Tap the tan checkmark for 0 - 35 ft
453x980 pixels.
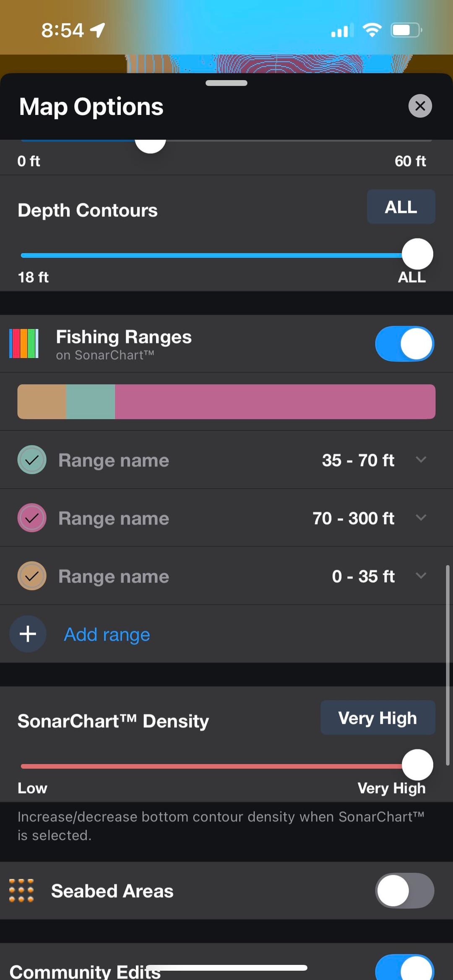pos(32,576)
